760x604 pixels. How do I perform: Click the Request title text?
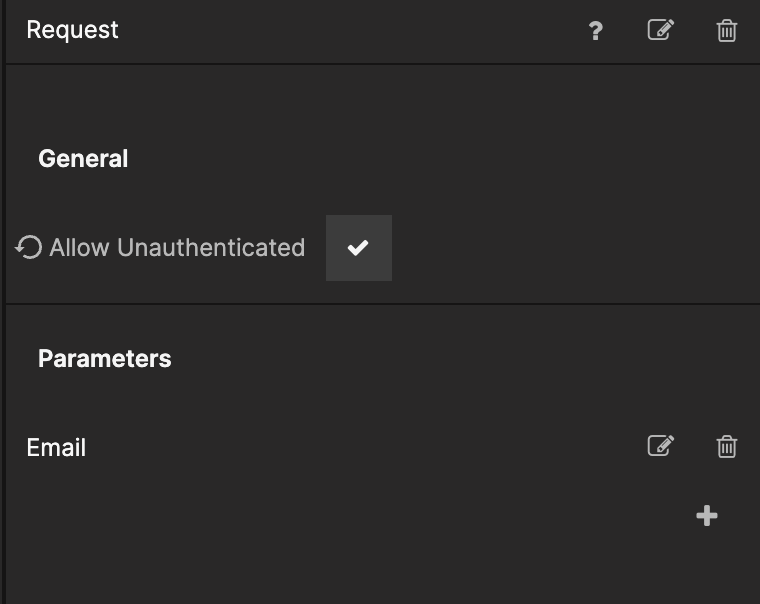point(72,30)
